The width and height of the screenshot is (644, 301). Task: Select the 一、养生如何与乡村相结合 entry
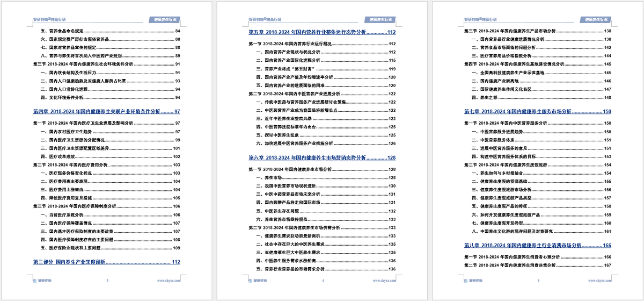pos(541,173)
